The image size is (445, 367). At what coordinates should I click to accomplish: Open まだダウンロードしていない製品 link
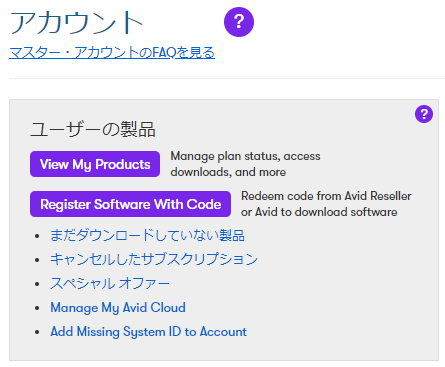pos(147,235)
